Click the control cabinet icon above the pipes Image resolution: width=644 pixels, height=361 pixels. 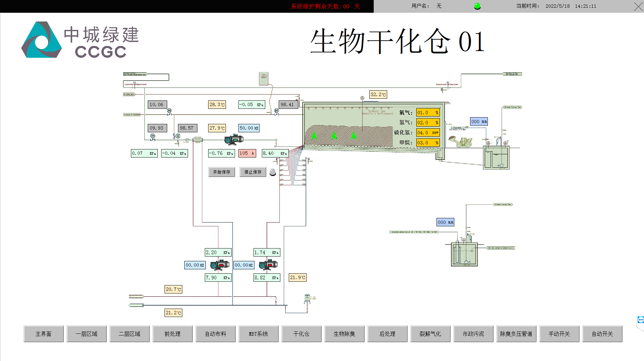(264, 79)
